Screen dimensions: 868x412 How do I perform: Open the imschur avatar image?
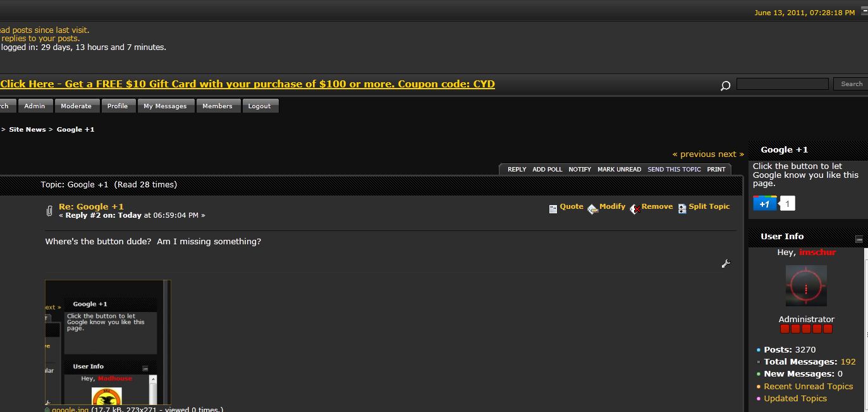point(806,286)
